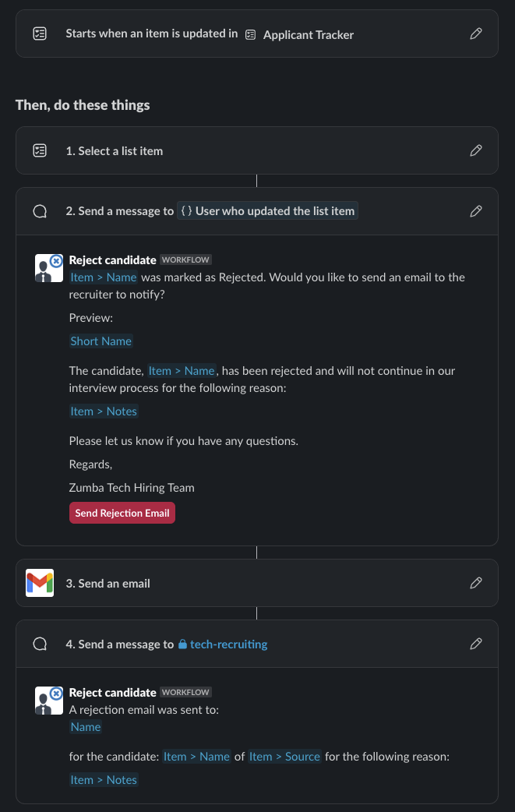
Task: Edit step 2 message using pencil icon
Action: (476, 211)
